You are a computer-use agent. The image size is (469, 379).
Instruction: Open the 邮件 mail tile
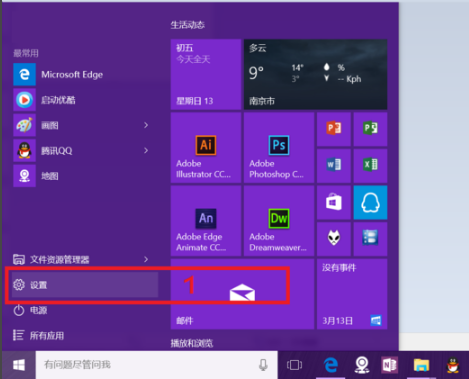[242, 294]
